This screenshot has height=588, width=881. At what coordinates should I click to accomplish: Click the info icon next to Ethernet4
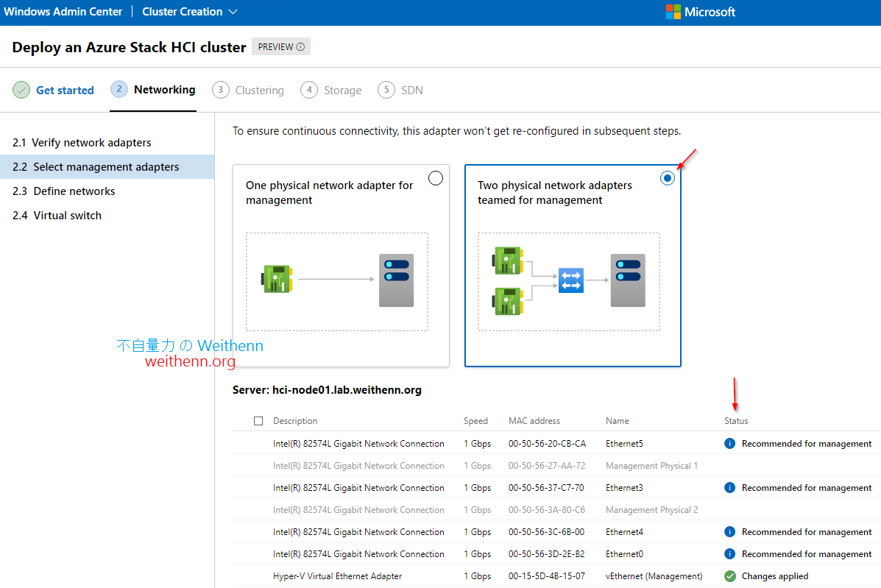pos(729,531)
